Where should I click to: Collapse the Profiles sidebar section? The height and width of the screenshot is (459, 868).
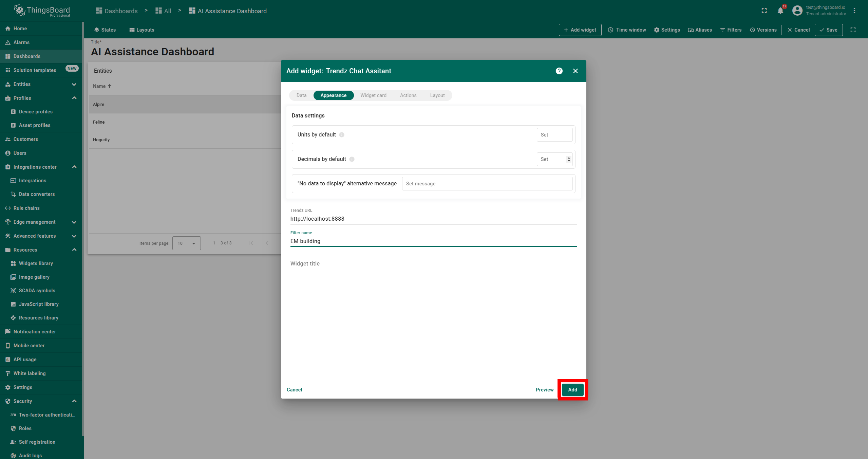74,98
